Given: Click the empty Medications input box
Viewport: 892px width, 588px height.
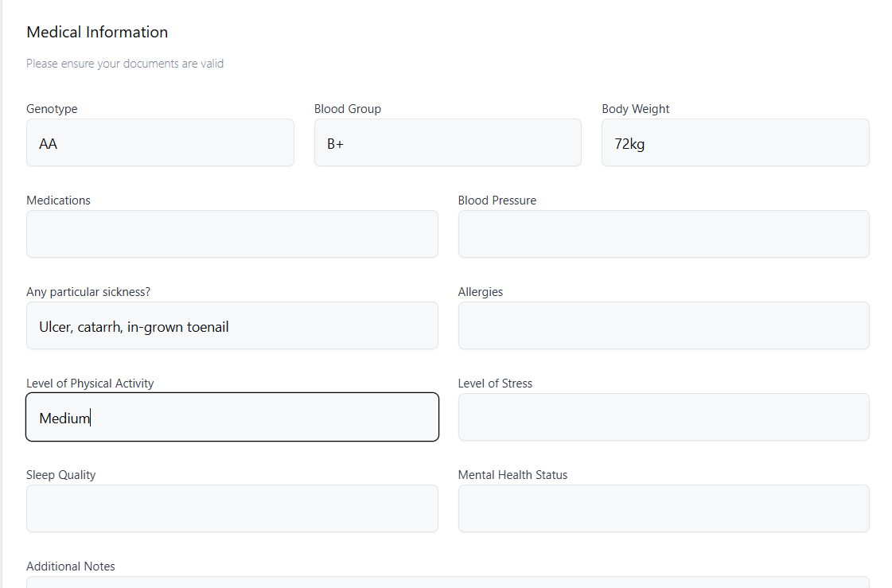Looking at the screenshot, I should (x=232, y=234).
